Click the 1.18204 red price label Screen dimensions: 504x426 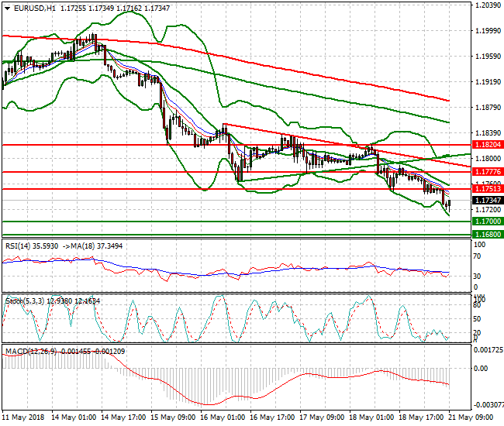[488, 145]
